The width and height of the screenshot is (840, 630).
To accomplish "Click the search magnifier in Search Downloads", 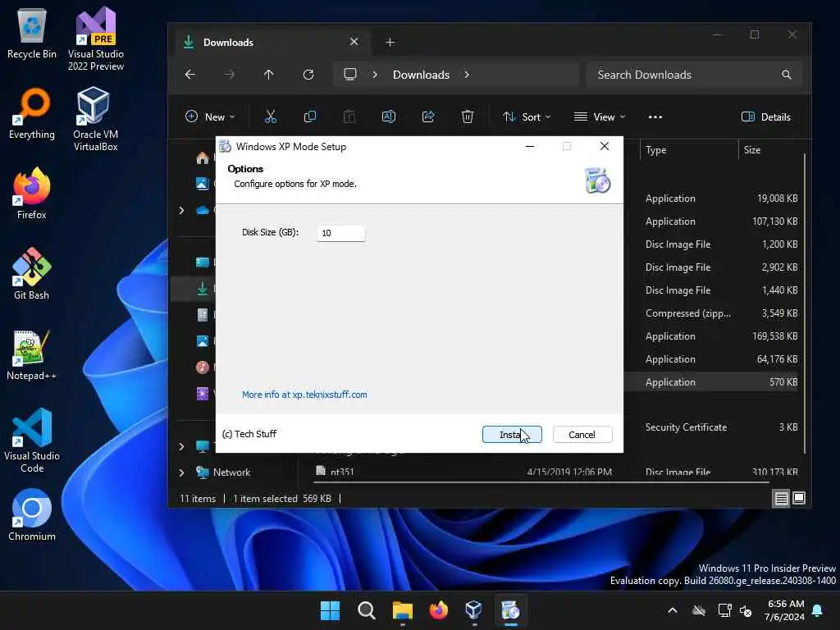I will tap(787, 75).
